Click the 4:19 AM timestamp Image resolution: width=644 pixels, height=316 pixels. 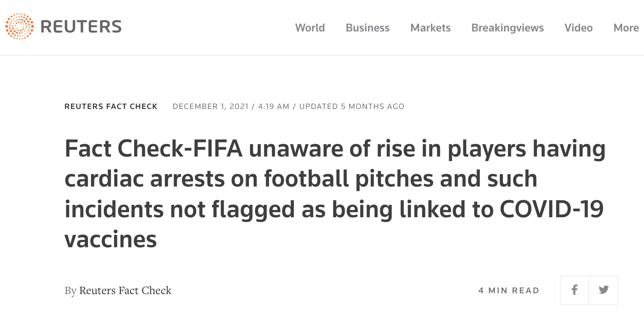(273, 106)
